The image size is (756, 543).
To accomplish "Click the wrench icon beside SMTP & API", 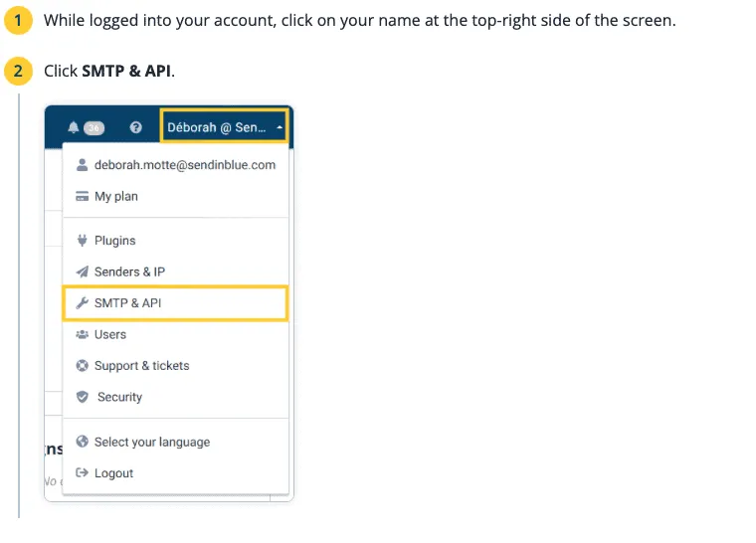I will coord(82,303).
